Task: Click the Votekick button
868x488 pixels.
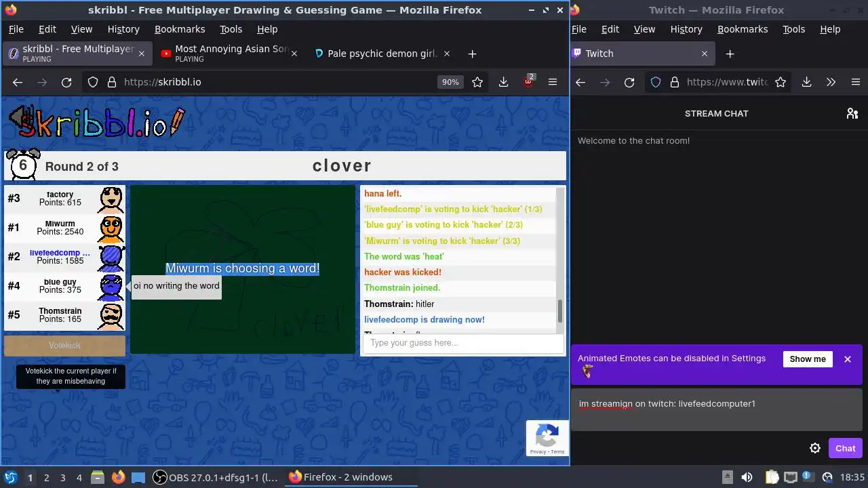Action: click(x=64, y=346)
